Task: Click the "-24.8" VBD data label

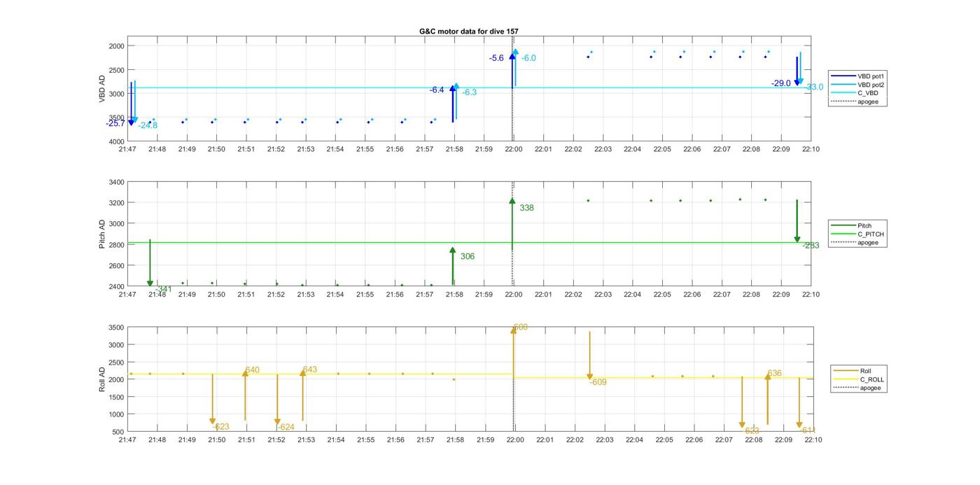Action: (148, 126)
